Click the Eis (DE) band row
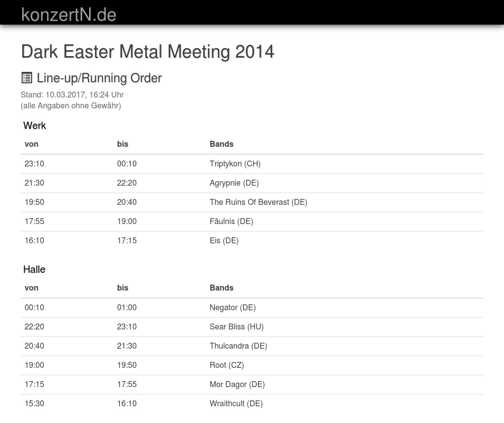Image resolution: width=504 pixels, height=423 pixels. (x=224, y=241)
